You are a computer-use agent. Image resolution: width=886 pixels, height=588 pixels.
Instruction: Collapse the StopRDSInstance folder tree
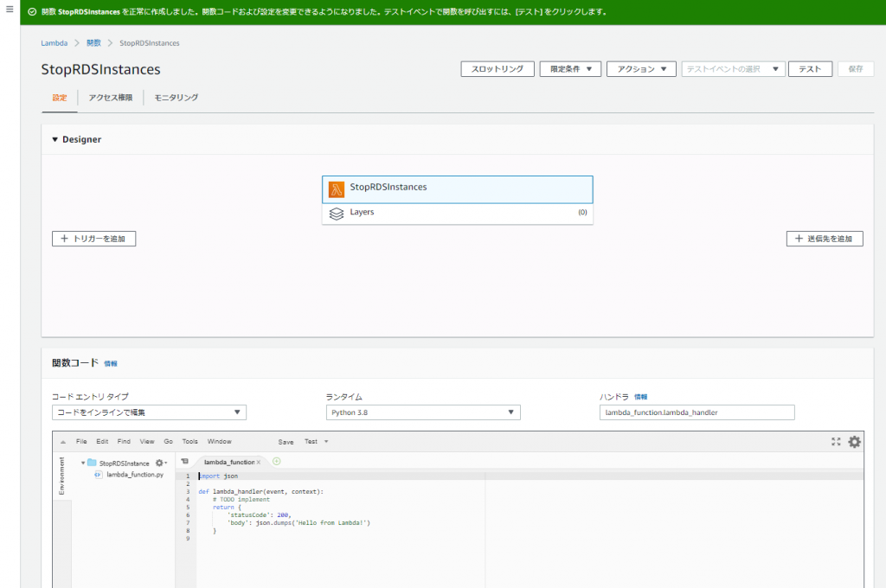point(83,463)
